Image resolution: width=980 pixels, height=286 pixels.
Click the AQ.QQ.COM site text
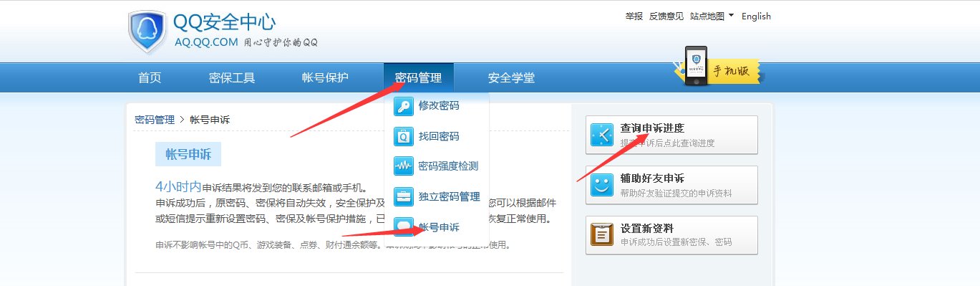206,42
